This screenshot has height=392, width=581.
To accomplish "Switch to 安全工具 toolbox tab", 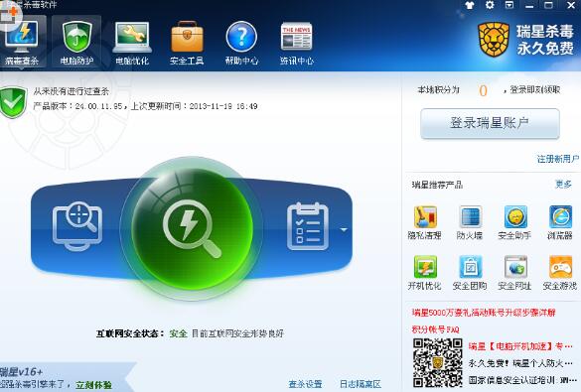I will click(x=187, y=43).
